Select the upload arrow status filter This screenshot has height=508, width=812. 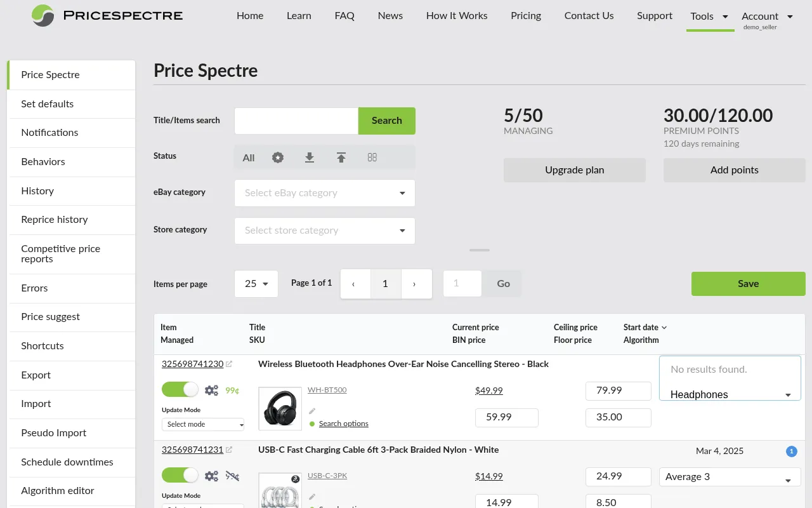coord(341,157)
